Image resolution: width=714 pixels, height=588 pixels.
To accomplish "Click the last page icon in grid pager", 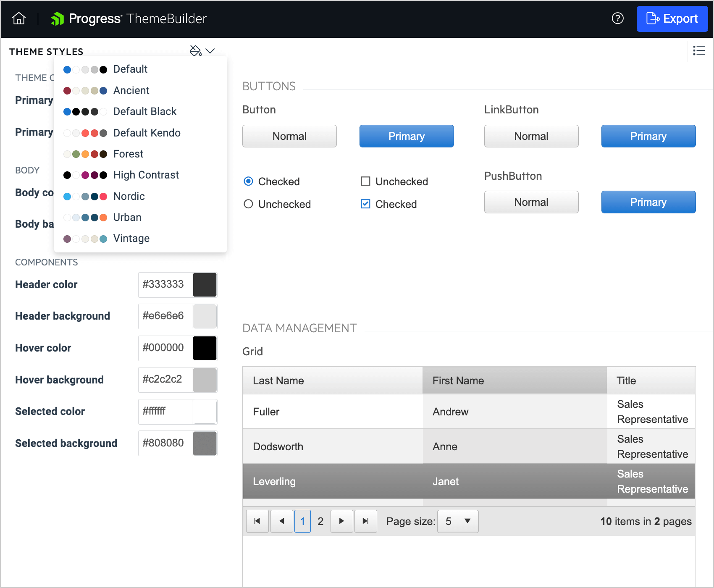I will click(x=365, y=521).
